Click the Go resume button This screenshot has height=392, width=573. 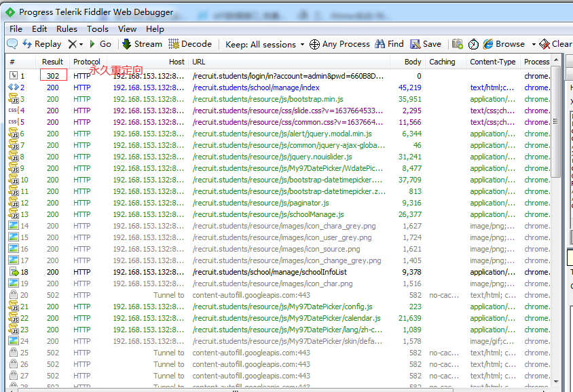click(100, 44)
